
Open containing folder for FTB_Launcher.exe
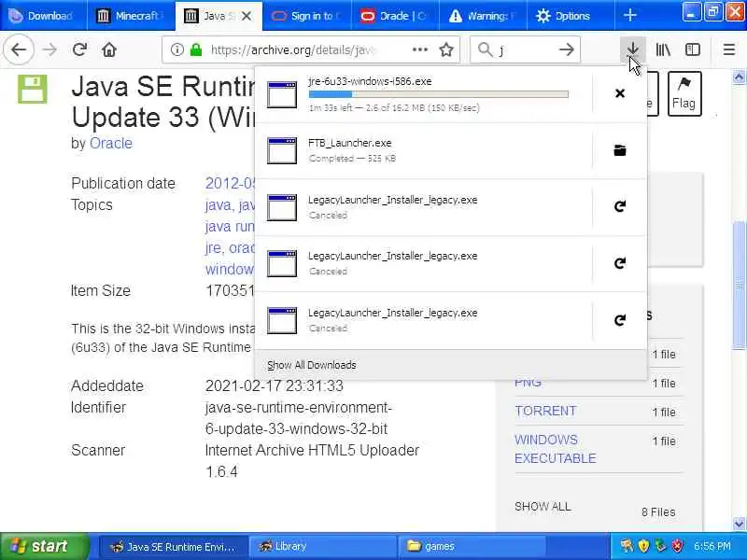(x=620, y=150)
